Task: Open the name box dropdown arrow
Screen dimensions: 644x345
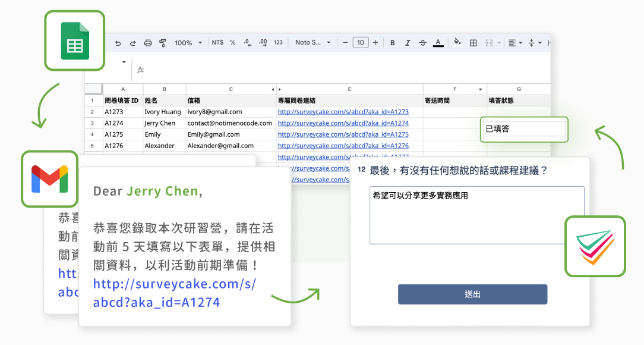Action: coord(124,62)
